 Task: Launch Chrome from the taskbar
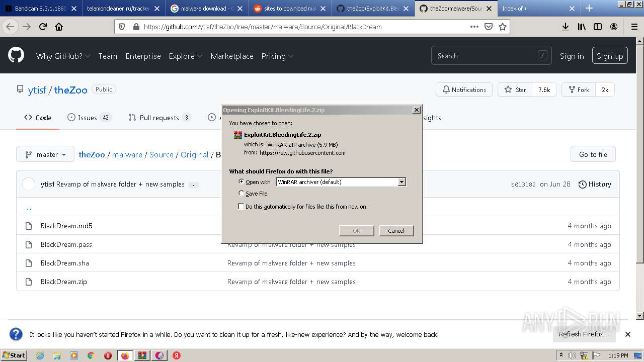point(91,355)
